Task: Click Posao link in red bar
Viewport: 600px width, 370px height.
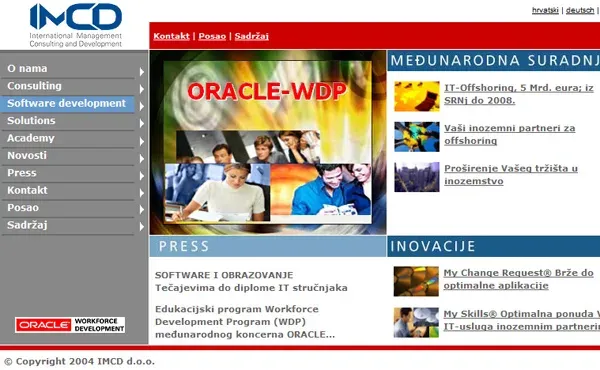Action: [x=212, y=36]
